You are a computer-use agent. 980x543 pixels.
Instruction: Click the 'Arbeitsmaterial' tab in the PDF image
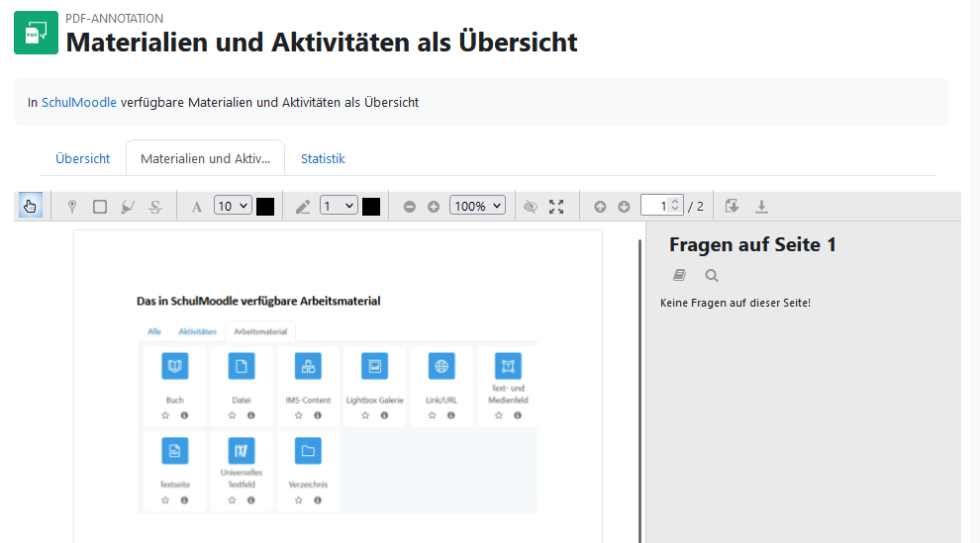click(260, 331)
